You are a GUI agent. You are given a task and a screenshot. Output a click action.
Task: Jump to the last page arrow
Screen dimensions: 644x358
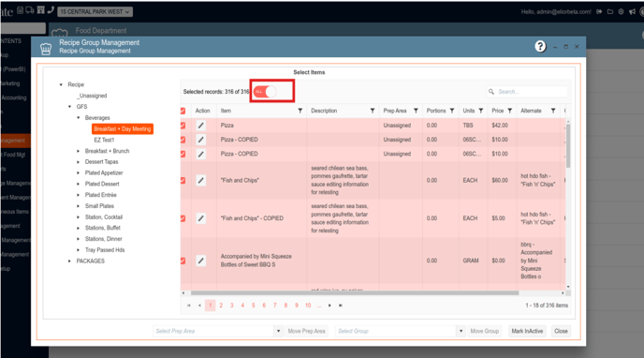click(x=341, y=306)
